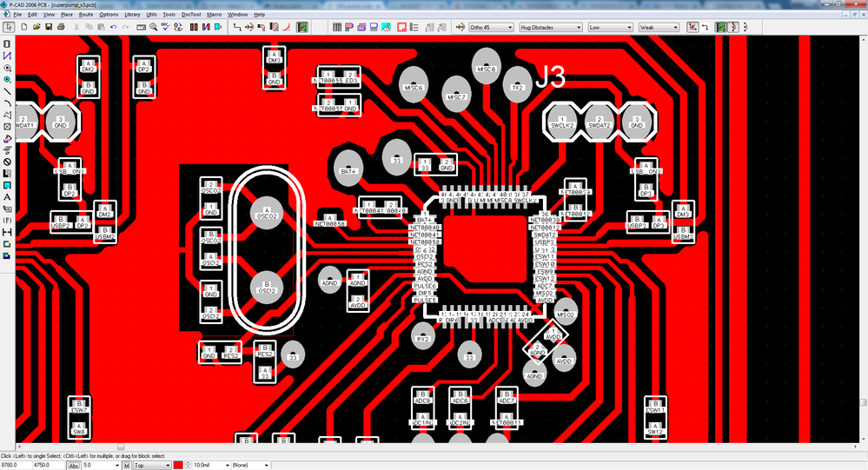Open the Macro menu

pos(215,15)
